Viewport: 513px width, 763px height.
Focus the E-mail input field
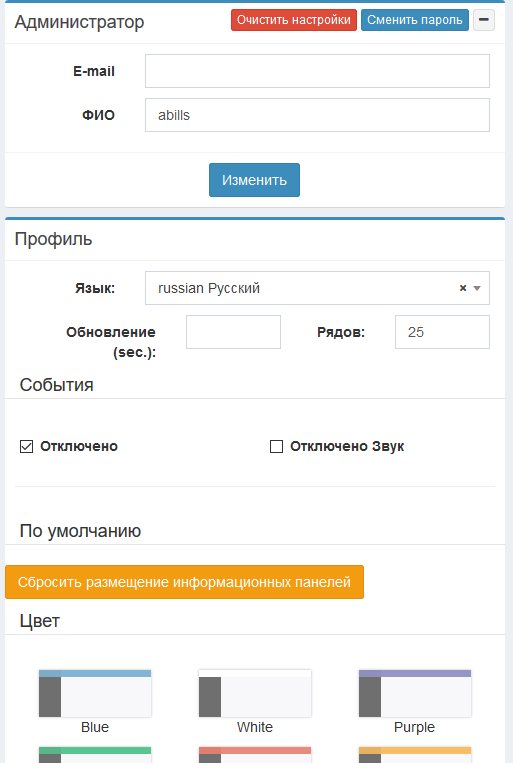(x=317, y=71)
